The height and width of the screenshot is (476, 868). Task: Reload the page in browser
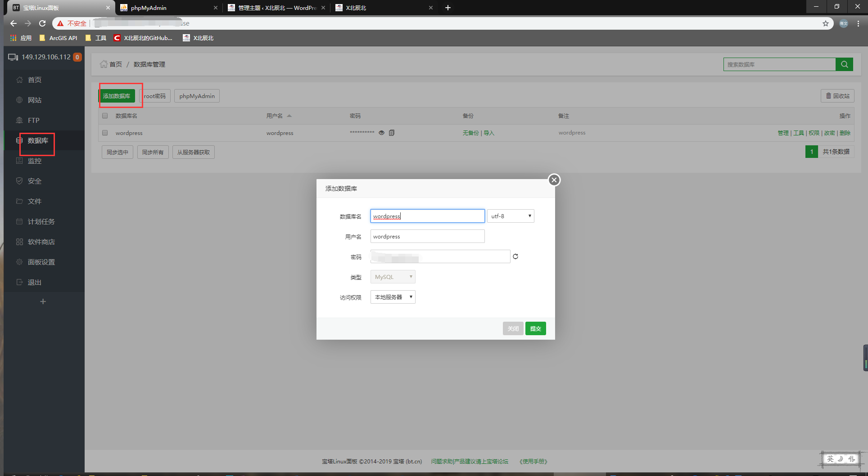tap(42, 23)
